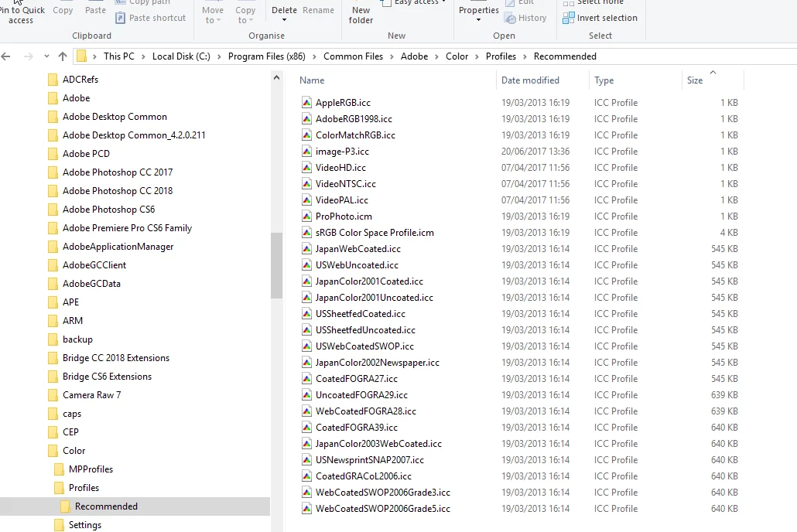Go up one folder level arrow
The image size is (797, 532).
tap(63, 56)
